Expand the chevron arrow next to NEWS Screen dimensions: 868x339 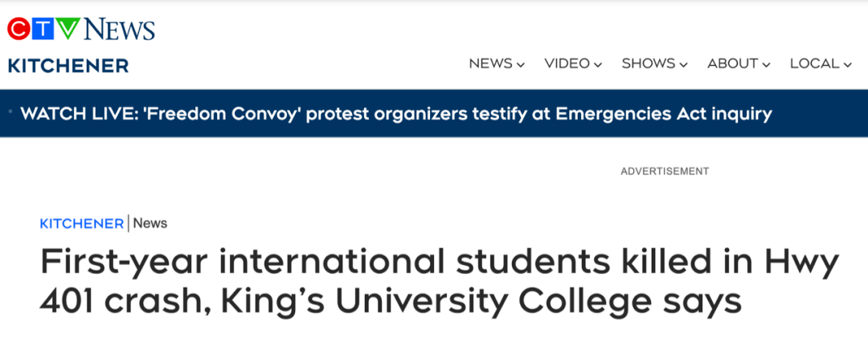[x=520, y=65]
